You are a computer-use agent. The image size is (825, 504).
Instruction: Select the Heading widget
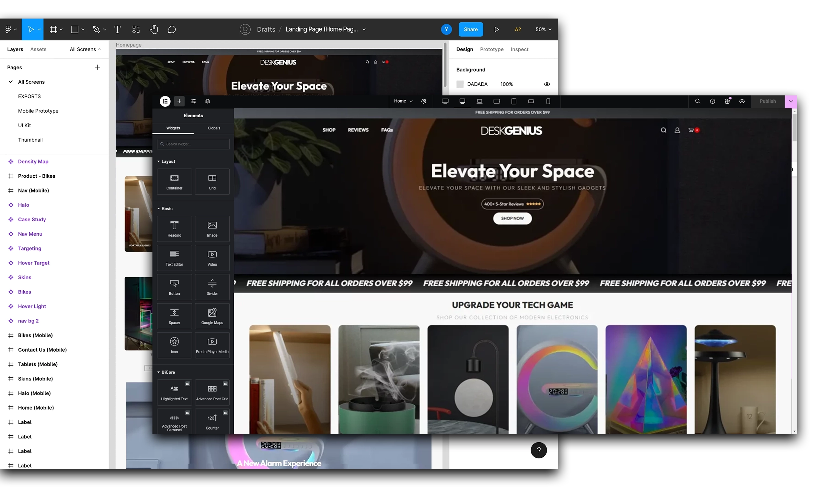coord(174,229)
